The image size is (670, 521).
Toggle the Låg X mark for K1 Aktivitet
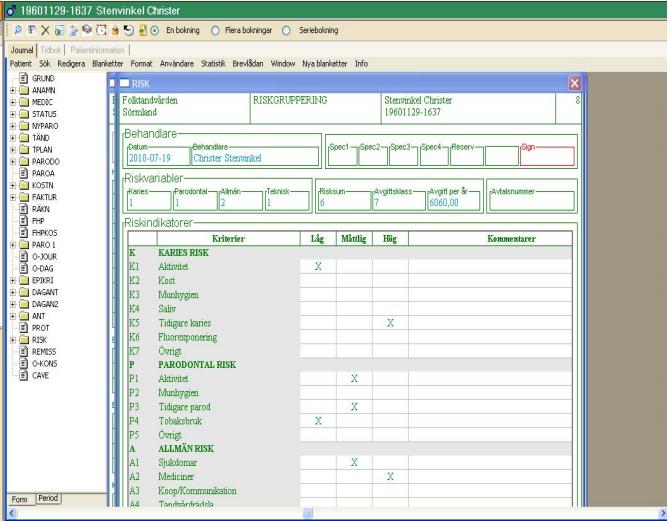[318, 266]
